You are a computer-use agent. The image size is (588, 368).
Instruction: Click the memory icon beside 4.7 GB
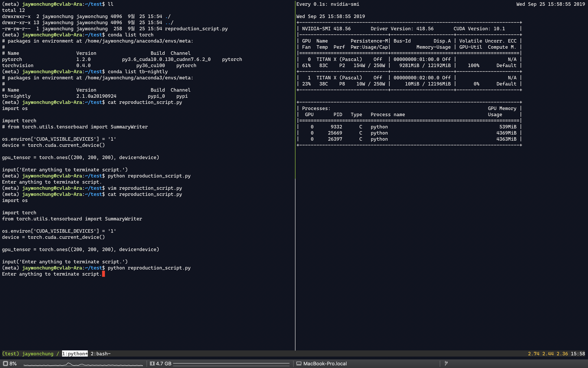[x=152, y=363]
